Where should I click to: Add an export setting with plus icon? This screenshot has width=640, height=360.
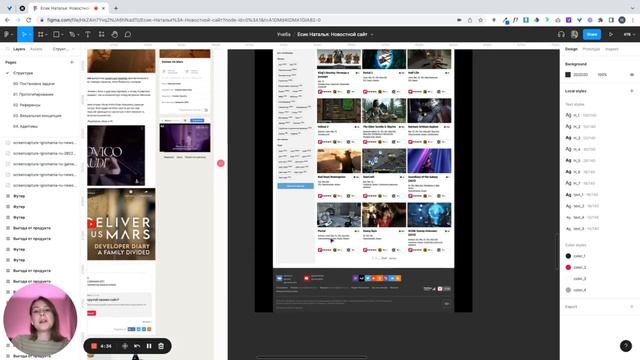coord(632,307)
